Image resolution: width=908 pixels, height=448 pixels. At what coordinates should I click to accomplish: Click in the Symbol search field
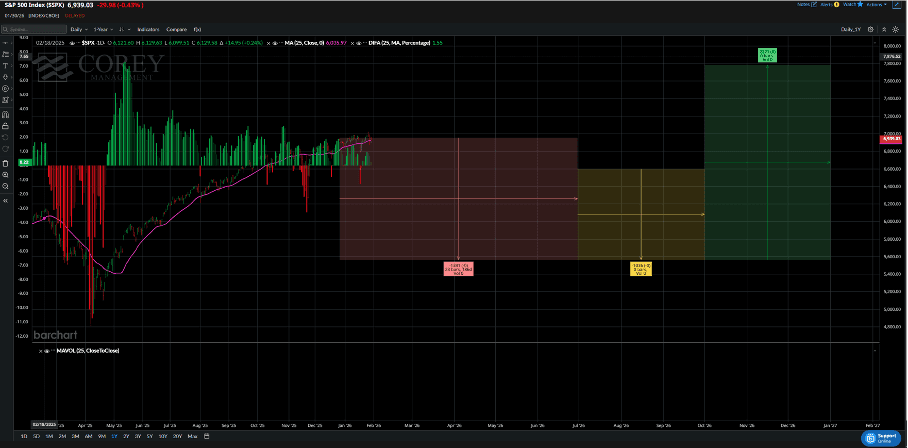[34, 29]
